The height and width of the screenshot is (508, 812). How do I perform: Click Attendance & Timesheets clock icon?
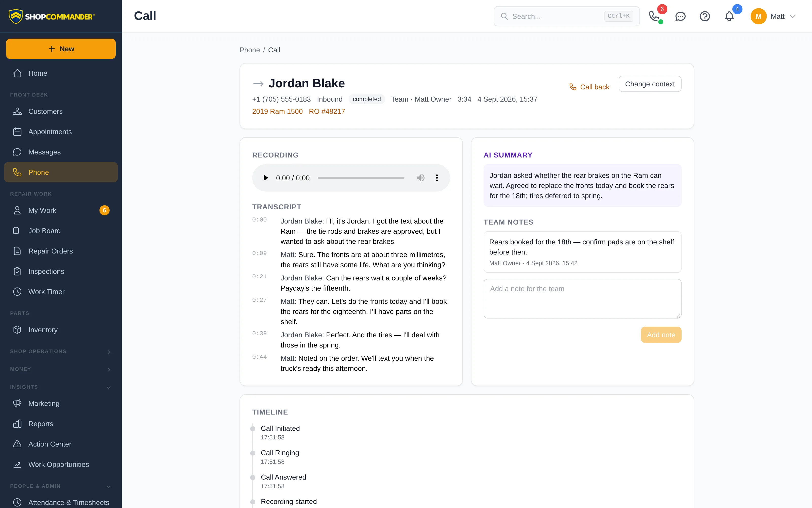[17, 503]
